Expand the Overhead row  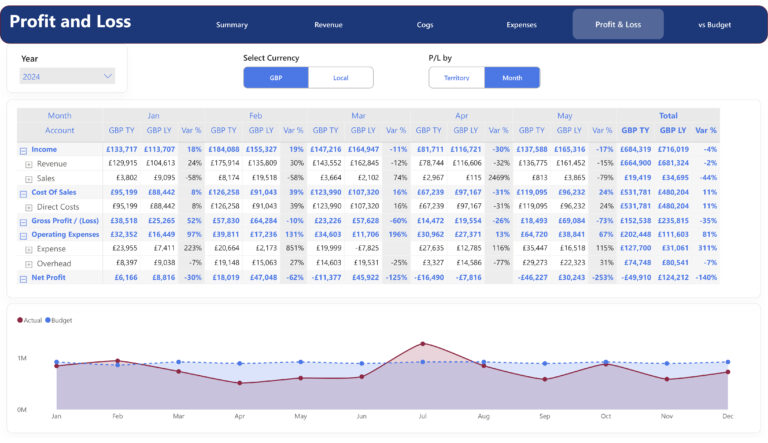pyautogui.click(x=27, y=263)
